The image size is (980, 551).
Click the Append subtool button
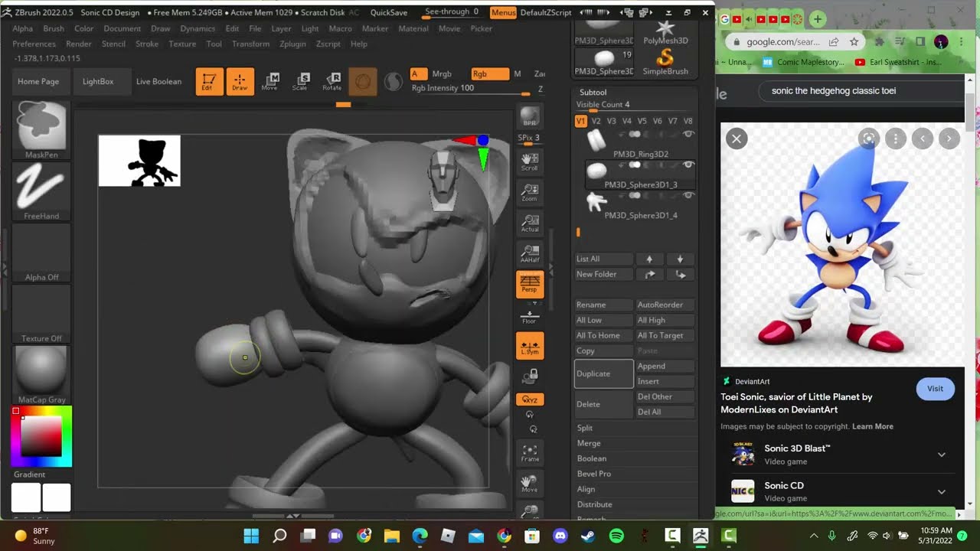[x=665, y=366]
